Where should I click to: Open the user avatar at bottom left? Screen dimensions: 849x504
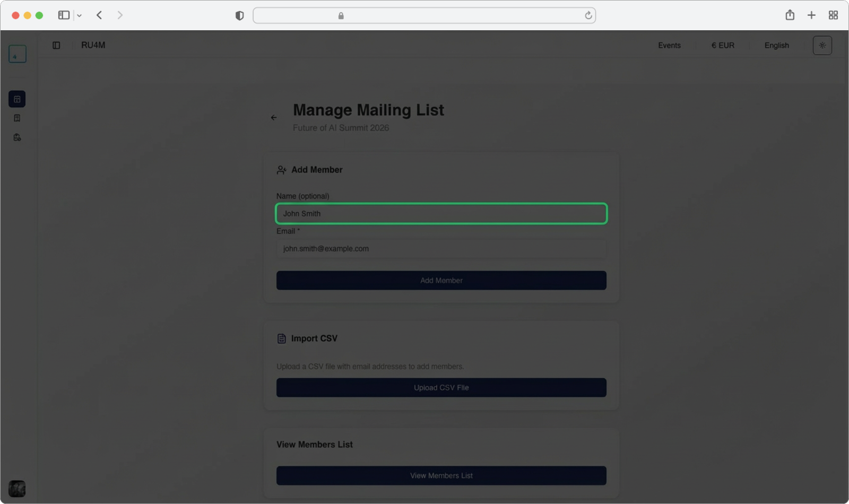point(17,488)
